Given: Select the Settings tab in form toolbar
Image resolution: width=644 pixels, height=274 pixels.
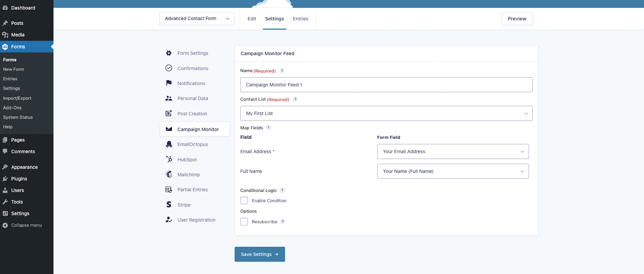Looking at the screenshot, I should coord(274,19).
